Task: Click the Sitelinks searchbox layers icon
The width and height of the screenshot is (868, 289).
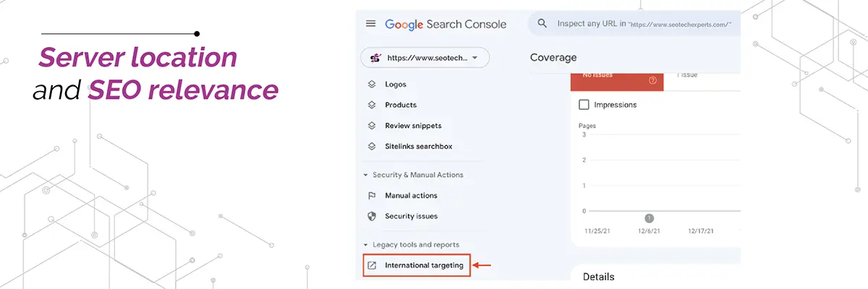Action: [x=372, y=146]
